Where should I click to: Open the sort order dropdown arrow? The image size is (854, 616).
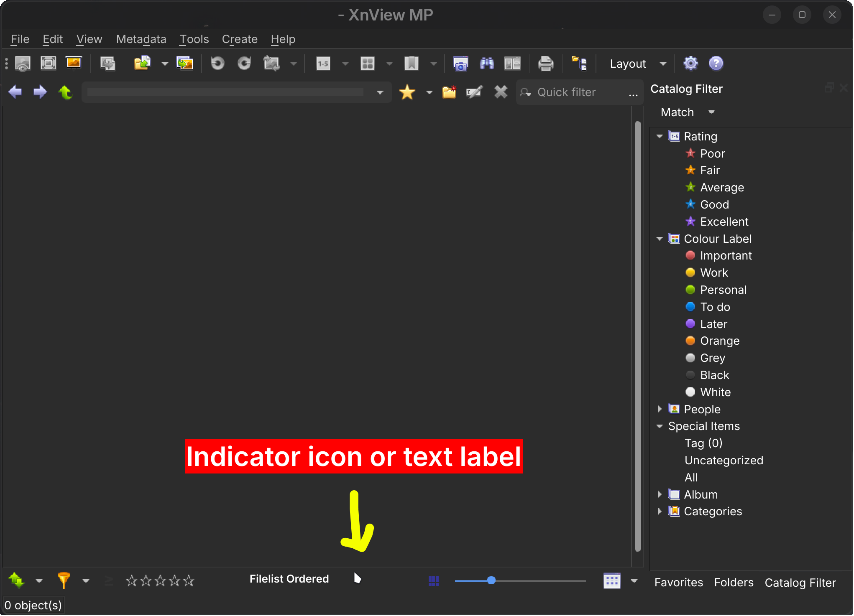pos(39,580)
